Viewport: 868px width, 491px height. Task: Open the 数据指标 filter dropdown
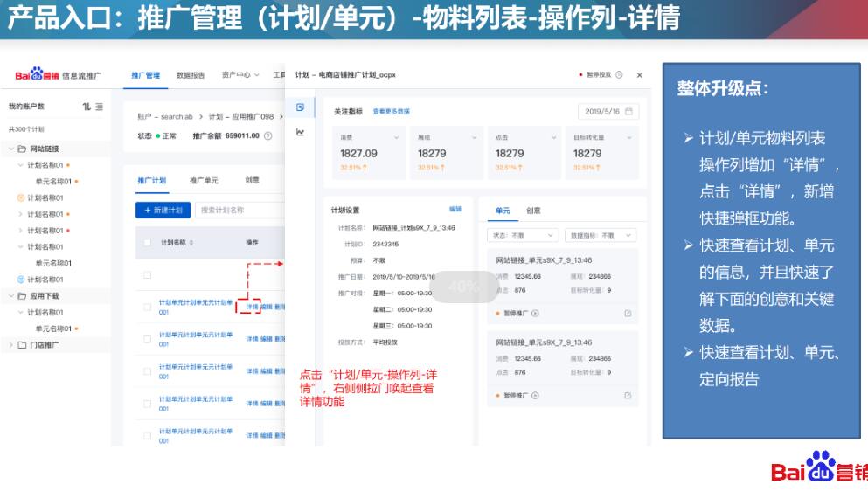coord(601,236)
